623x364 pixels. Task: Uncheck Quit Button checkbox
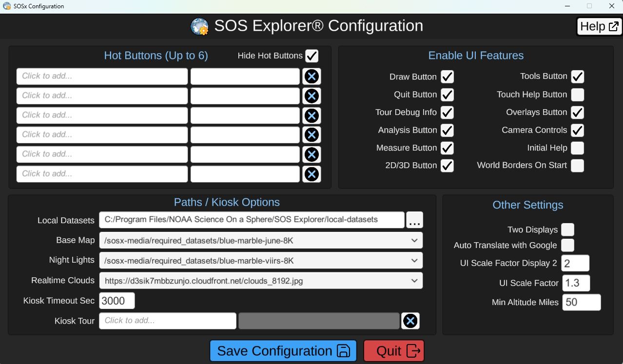coord(447,95)
